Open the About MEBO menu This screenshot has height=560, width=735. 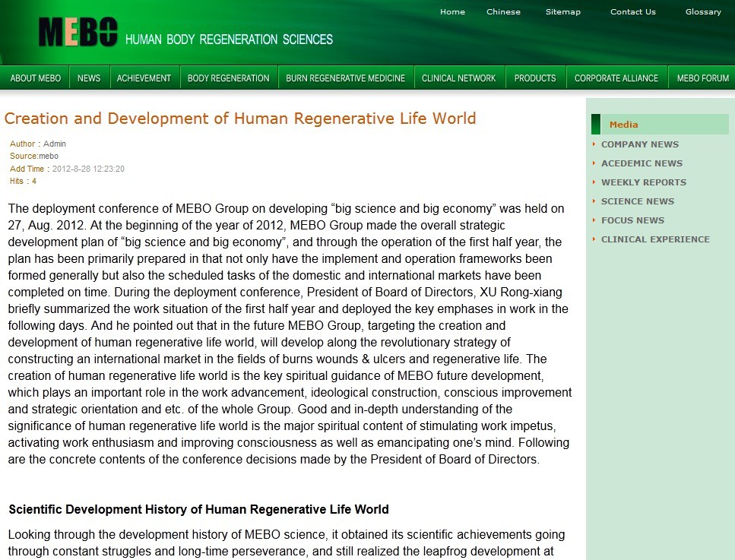(x=35, y=78)
